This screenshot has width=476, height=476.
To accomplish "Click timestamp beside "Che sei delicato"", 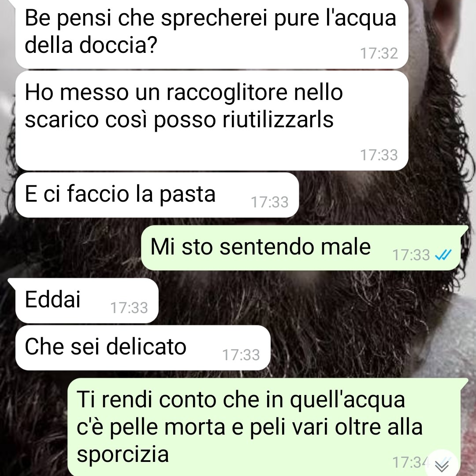I will point(241,355).
